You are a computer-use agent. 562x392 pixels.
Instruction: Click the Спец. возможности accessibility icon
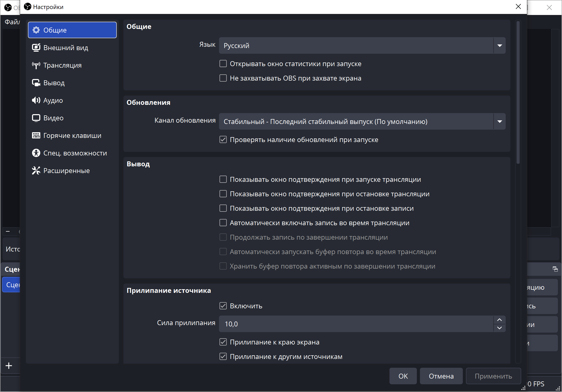[x=36, y=153]
